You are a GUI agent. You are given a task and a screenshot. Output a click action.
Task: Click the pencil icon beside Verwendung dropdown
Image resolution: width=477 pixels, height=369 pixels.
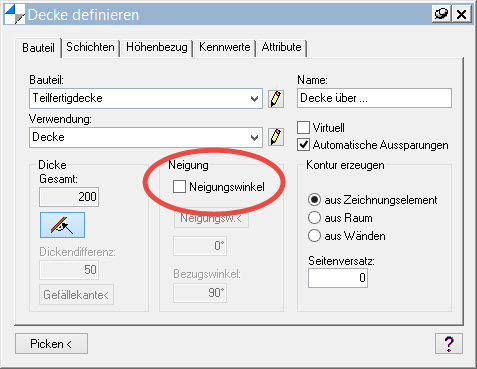[276, 137]
